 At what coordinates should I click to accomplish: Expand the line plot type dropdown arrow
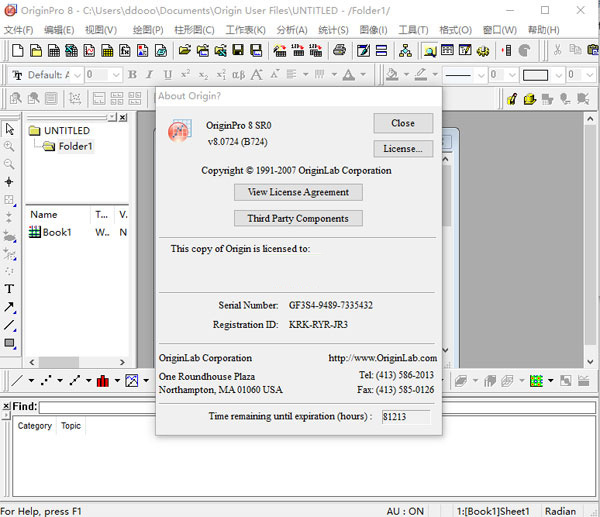tap(31, 381)
